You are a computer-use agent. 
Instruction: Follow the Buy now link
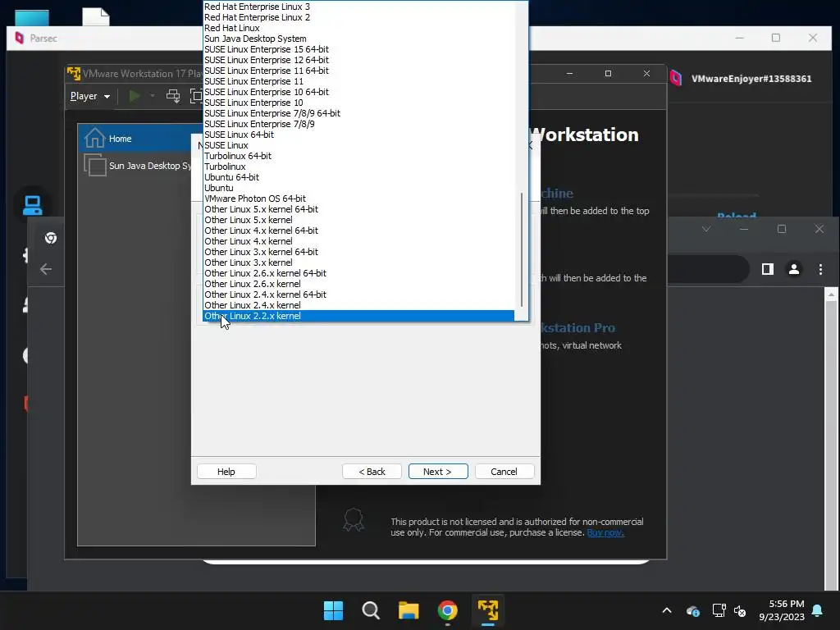point(605,532)
